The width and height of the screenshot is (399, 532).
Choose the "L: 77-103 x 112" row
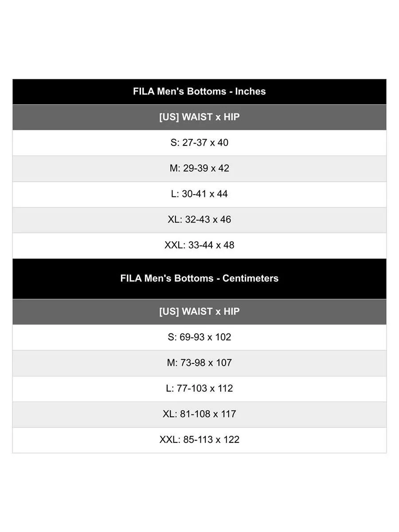(x=199, y=389)
